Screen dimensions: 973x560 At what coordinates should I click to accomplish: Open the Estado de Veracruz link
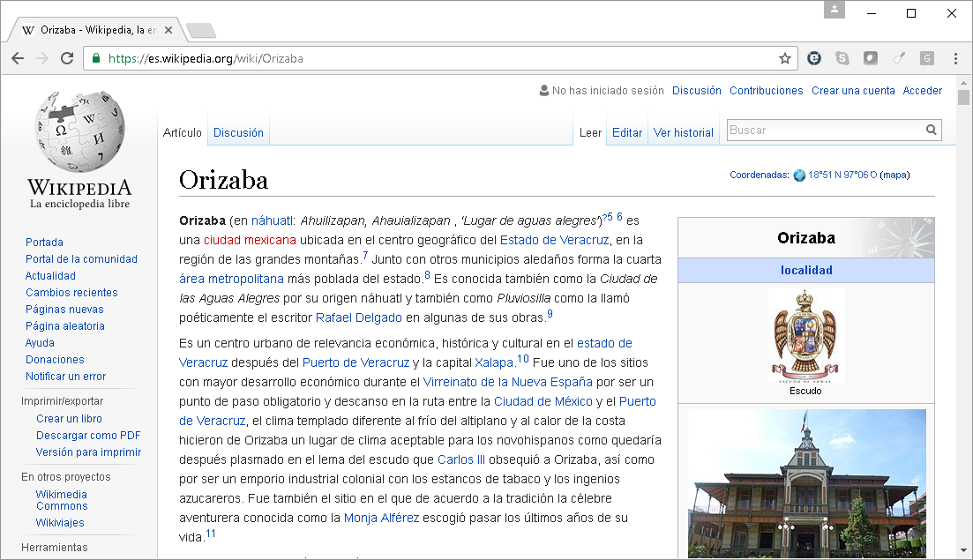[x=554, y=240]
